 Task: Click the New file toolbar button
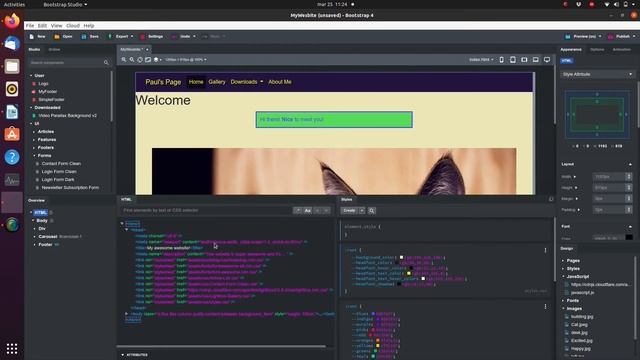(x=37, y=36)
